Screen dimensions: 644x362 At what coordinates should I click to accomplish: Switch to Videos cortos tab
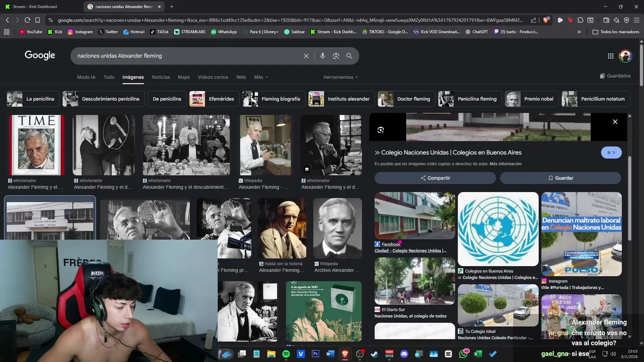click(213, 77)
